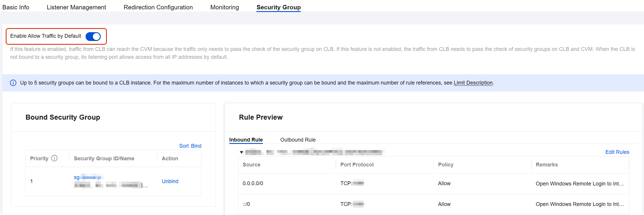Click the Allow policy in 0.0.0.0/0 row

[444, 183]
